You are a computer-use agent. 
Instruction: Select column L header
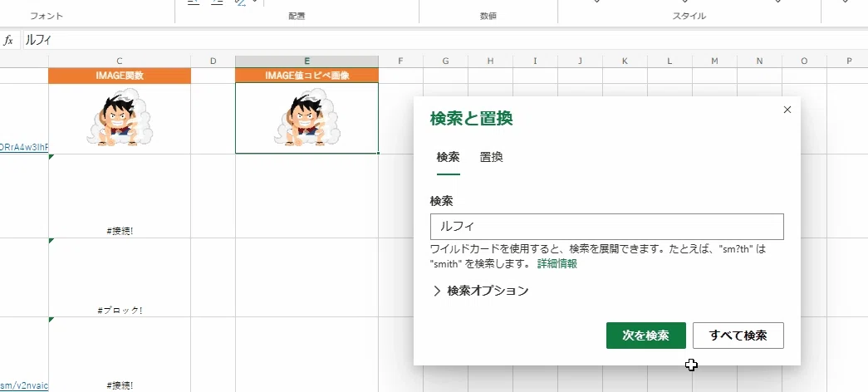pyautogui.click(x=669, y=61)
